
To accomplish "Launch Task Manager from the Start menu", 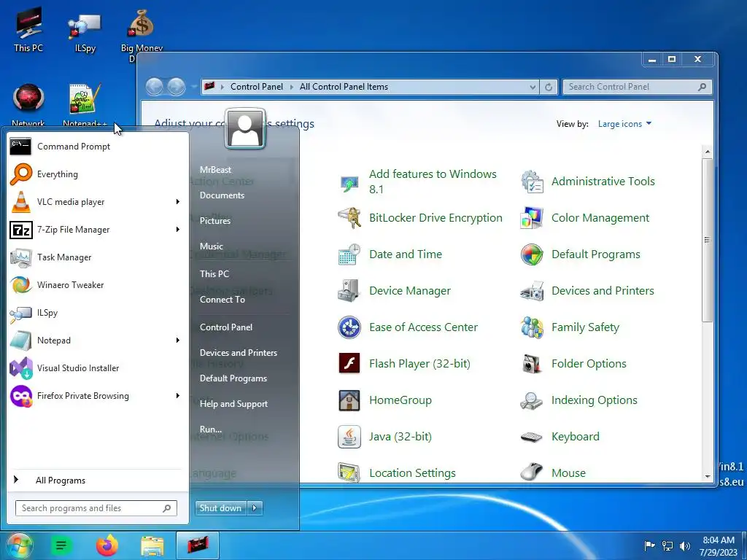I will [96, 257].
